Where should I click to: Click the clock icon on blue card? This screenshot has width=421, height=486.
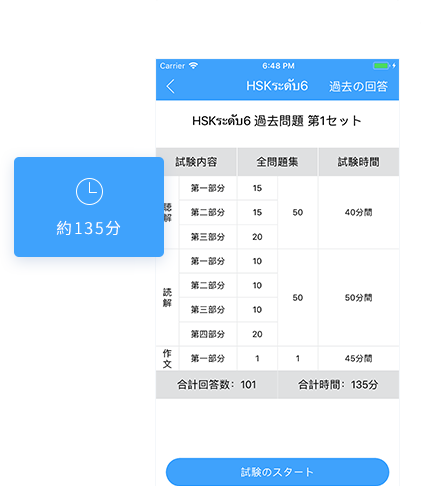[89, 191]
